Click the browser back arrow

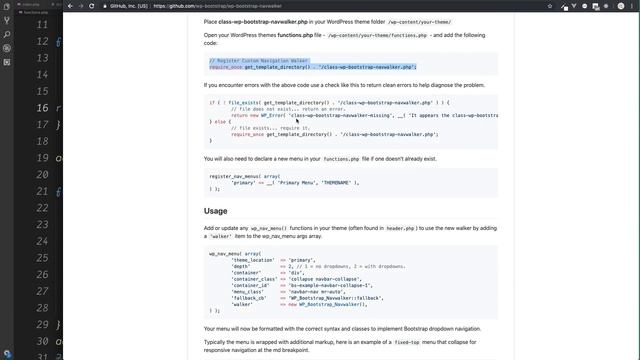point(70,6)
